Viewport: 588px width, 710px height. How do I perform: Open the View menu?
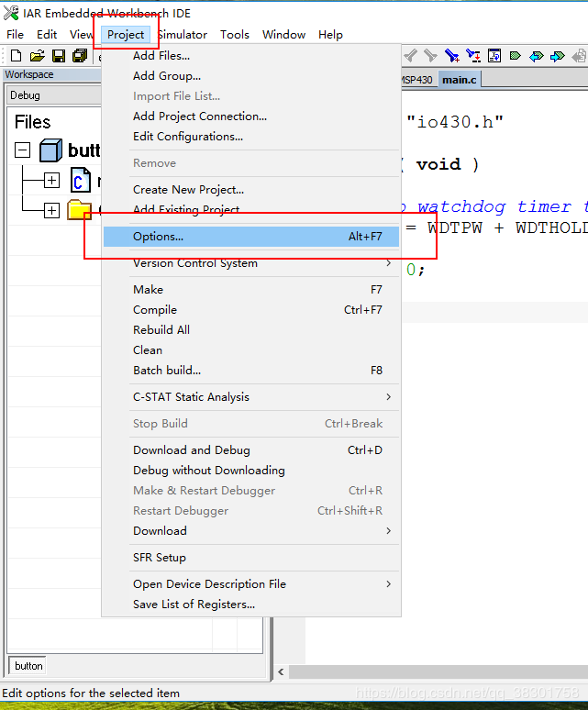tap(82, 35)
